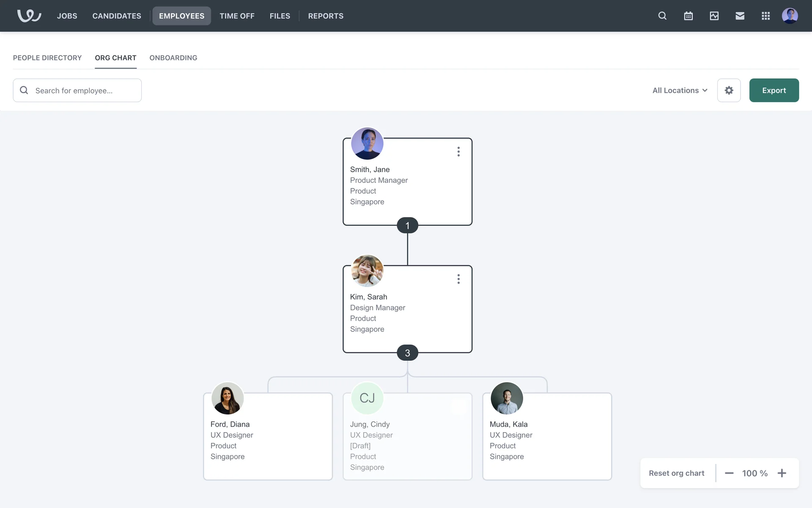Switch to the Onboarding tab

(x=173, y=58)
